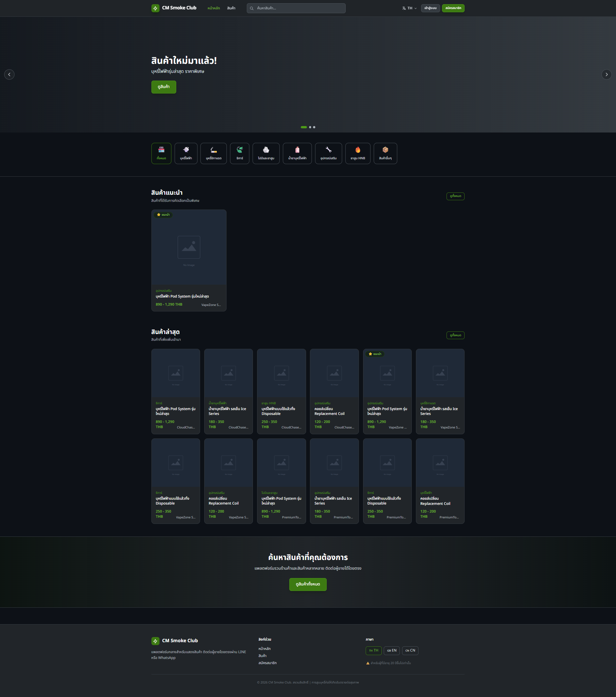Image resolution: width=616 pixels, height=697 pixels.
Task: Click the ดูสินค้า button on banner
Action: click(x=164, y=87)
